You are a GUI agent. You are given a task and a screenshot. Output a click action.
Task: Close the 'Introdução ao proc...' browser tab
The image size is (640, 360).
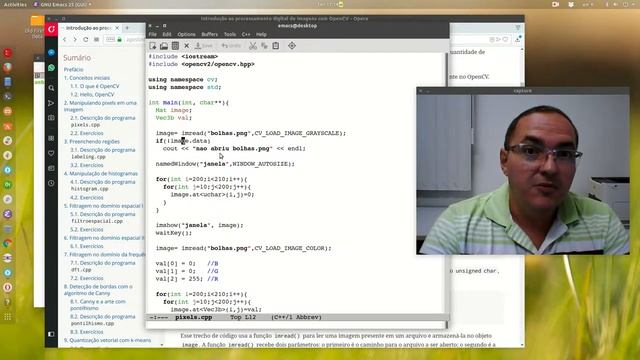coord(117,28)
